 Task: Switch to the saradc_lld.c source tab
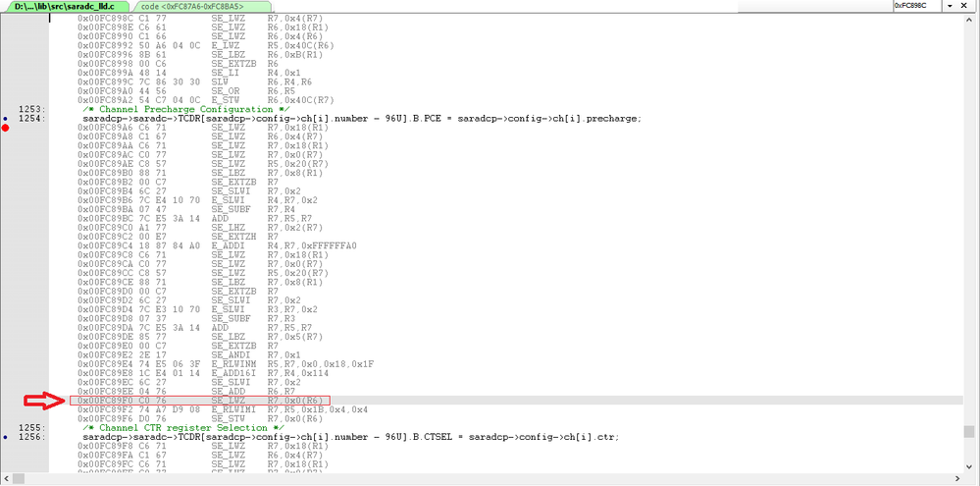(x=65, y=6)
